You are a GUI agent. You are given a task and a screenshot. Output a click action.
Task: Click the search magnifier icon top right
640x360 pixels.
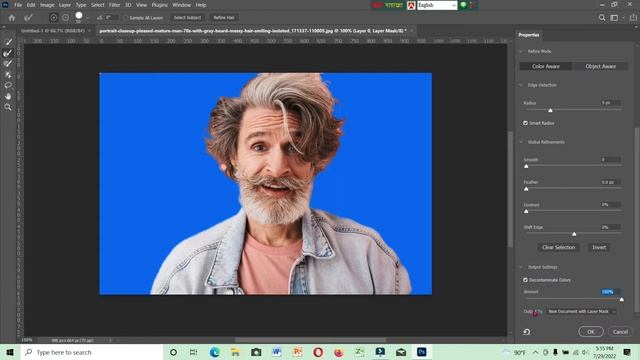(x=602, y=18)
